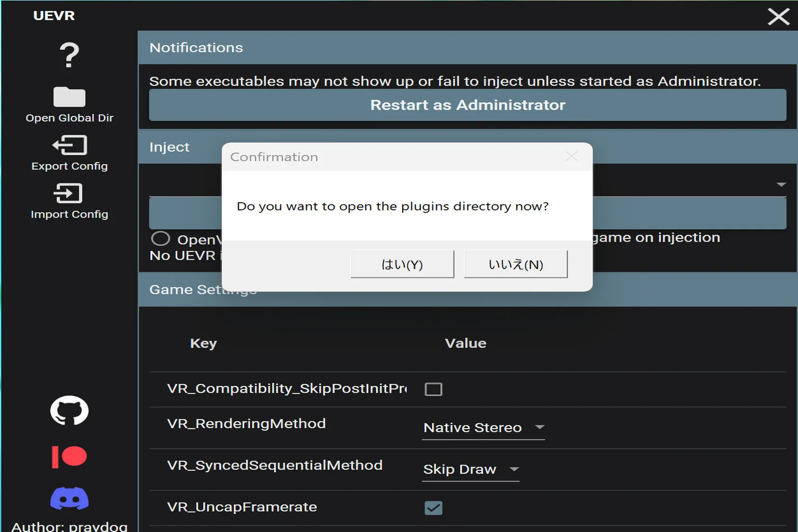Enable VR_Compatibility_SkipPostInitProperties checkbox
This screenshot has height=532, width=798.
pyautogui.click(x=433, y=389)
